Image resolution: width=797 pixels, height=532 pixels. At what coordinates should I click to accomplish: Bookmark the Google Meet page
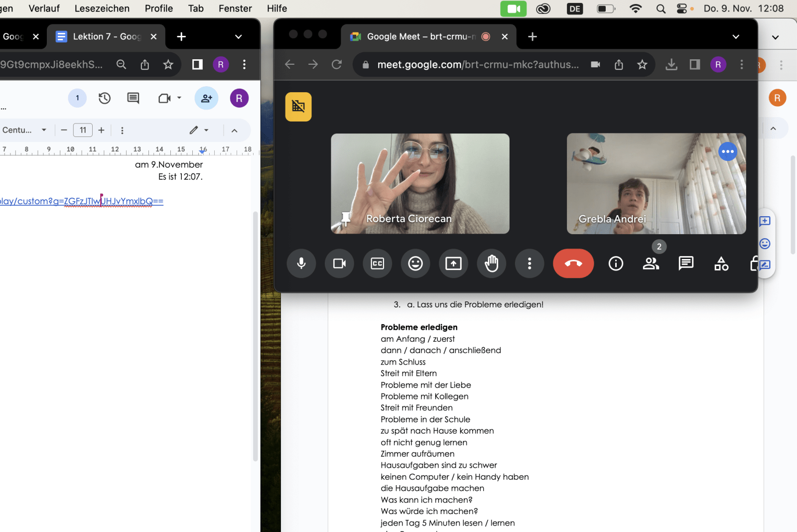point(642,64)
